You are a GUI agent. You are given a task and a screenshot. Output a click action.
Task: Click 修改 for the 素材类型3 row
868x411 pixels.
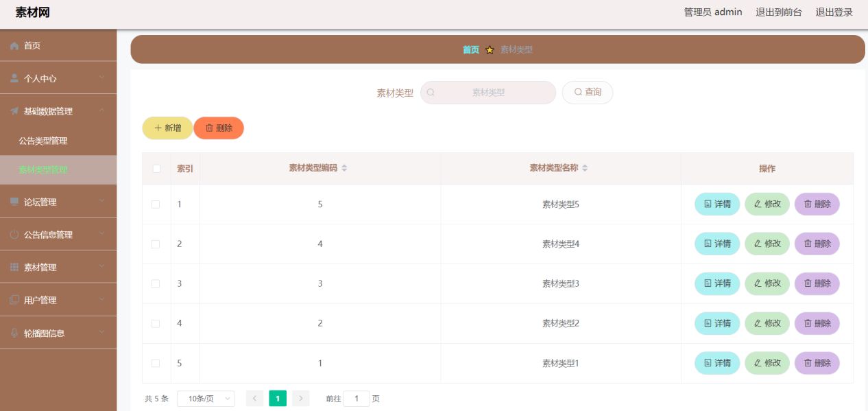pyautogui.click(x=767, y=283)
